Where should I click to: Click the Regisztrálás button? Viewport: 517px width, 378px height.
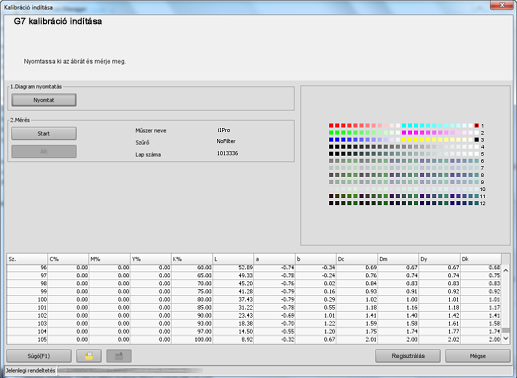pos(408,356)
